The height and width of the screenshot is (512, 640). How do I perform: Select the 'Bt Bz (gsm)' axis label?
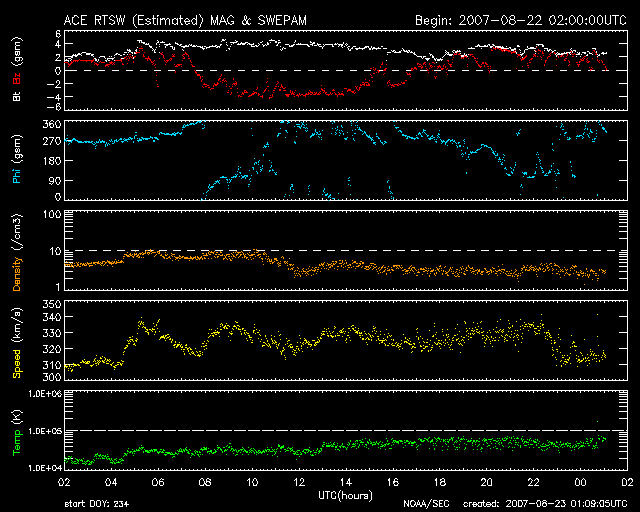click(x=17, y=69)
